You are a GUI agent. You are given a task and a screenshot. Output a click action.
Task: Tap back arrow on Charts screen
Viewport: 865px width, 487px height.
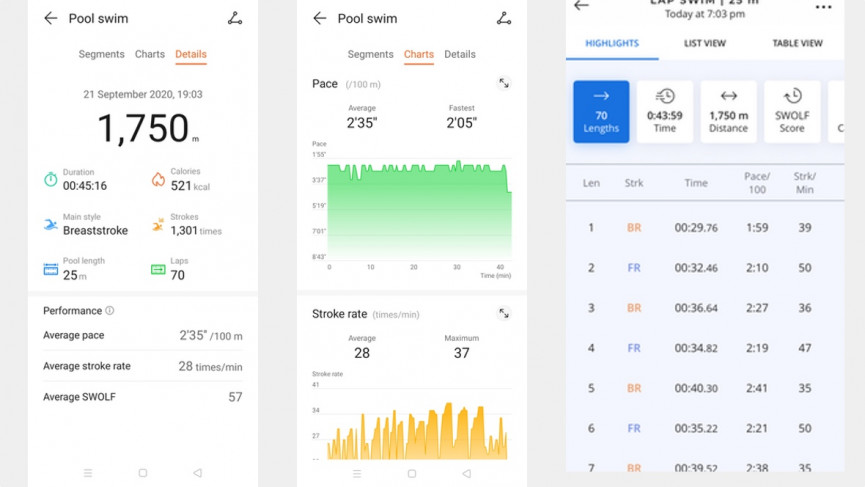[319, 19]
